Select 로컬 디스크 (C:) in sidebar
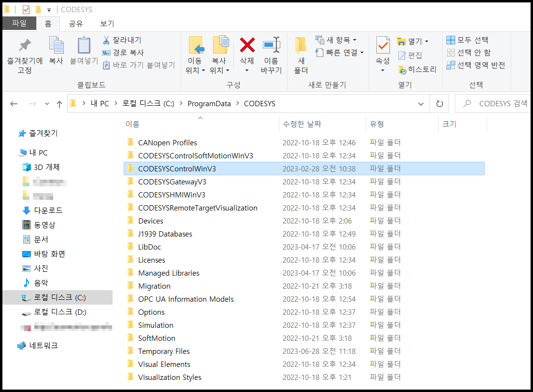This screenshot has height=392, width=533. (x=58, y=297)
